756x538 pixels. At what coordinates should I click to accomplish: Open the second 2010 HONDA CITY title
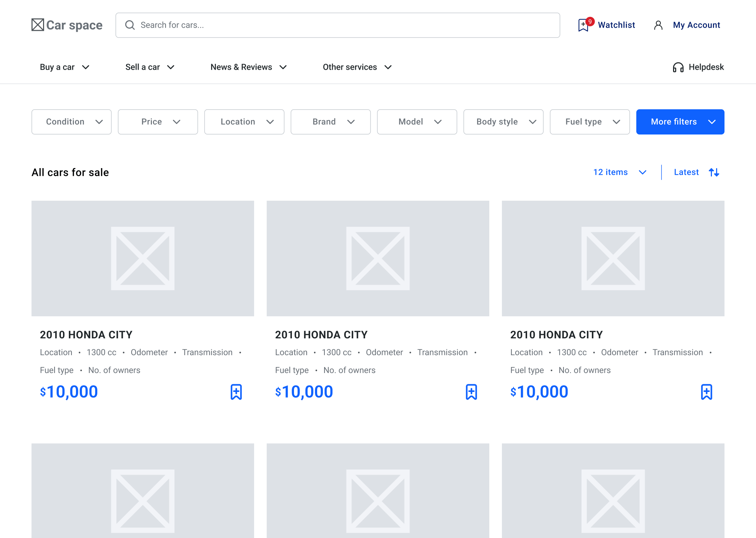(x=321, y=335)
